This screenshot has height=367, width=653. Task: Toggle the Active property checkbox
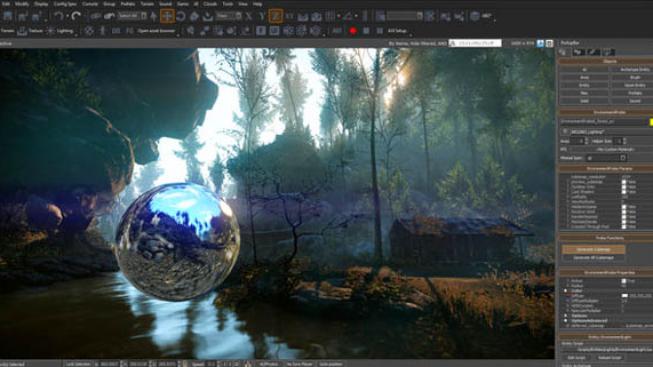coord(624,281)
